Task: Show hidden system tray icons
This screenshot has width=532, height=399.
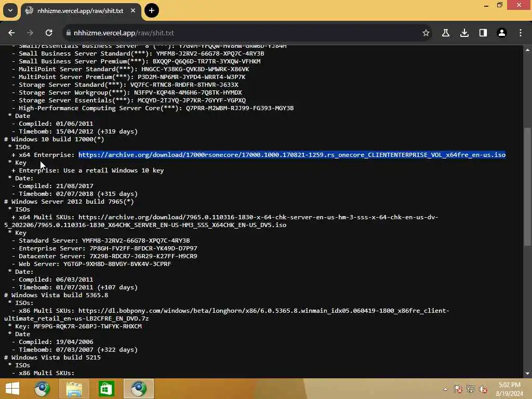Action: click(445, 389)
